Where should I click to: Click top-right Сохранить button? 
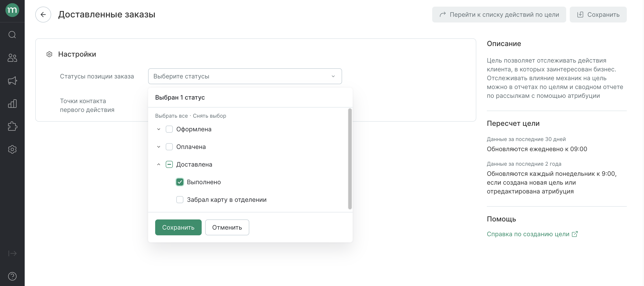598,15
